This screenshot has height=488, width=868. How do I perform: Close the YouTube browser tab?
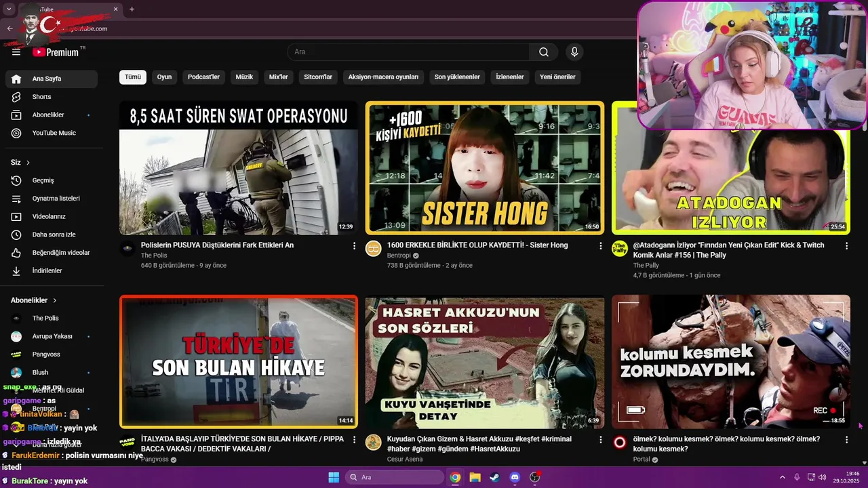tap(115, 9)
